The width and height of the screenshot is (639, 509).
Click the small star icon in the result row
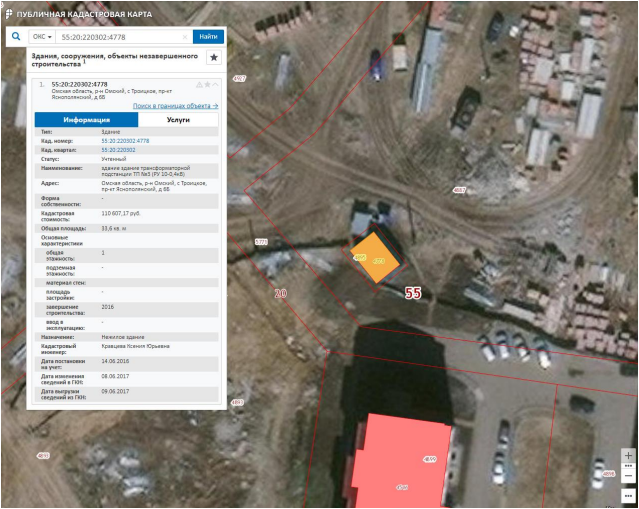tap(207, 84)
